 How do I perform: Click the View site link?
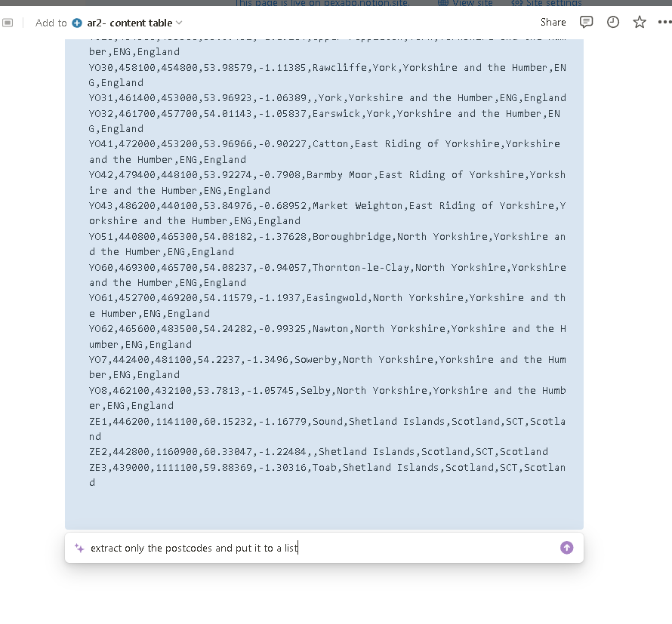(465, 3)
